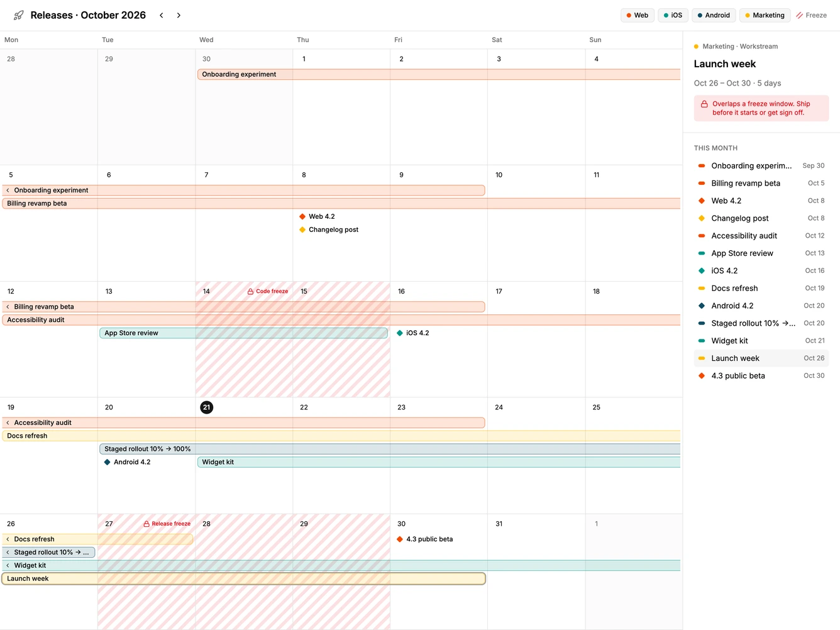Image resolution: width=840 pixels, height=630 pixels.
Task: Select the Web 4.2 milestone diamond in calendar
Action: (302, 216)
